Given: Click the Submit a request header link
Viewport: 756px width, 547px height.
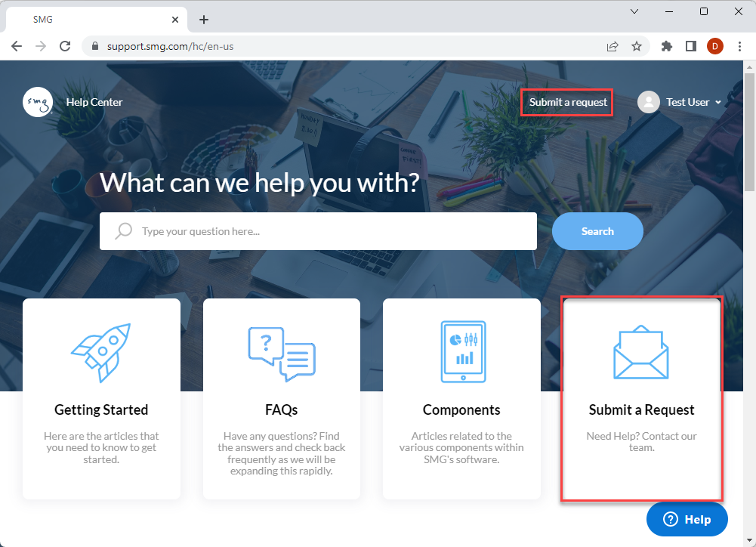Looking at the screenshot, I should tap(567, 102).
